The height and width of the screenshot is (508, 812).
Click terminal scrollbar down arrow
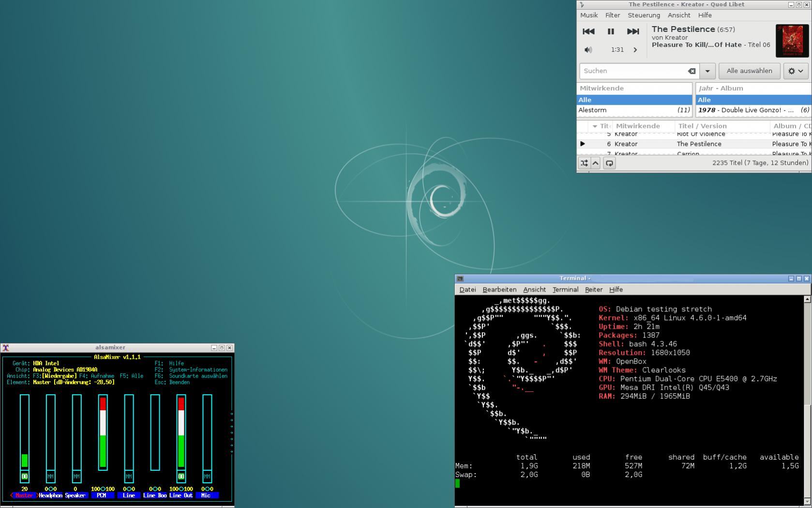pos(807,501)
